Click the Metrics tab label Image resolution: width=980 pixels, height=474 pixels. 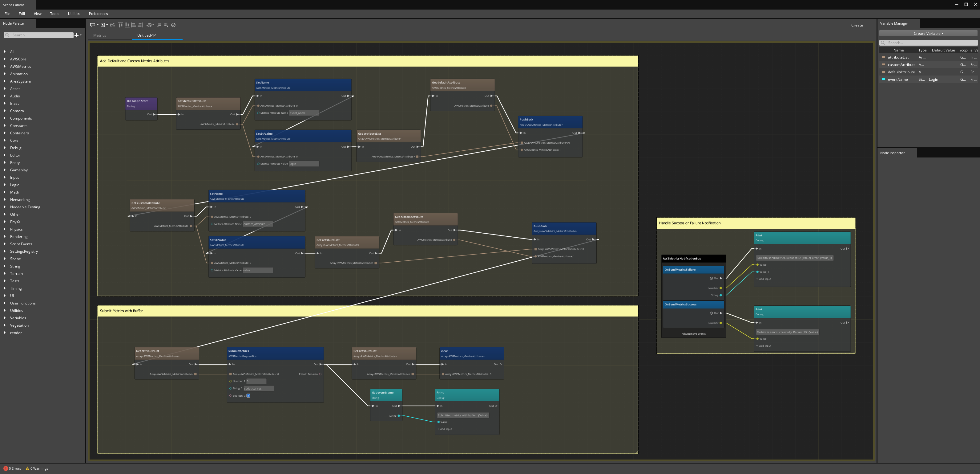(x=100, y=35)
